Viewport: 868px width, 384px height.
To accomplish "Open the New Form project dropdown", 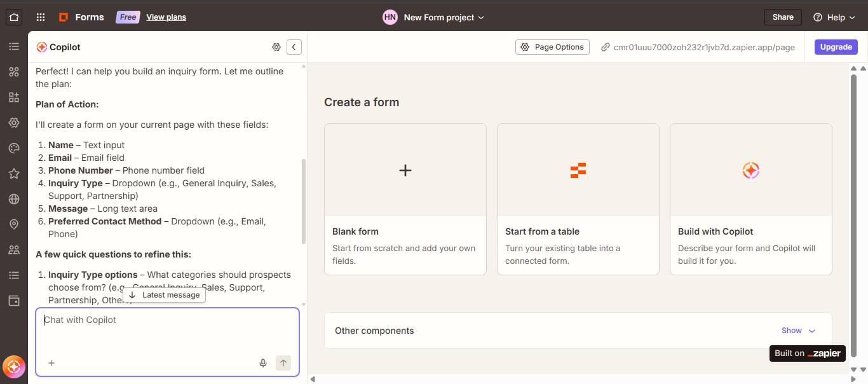I will click(x=444, y=17).
